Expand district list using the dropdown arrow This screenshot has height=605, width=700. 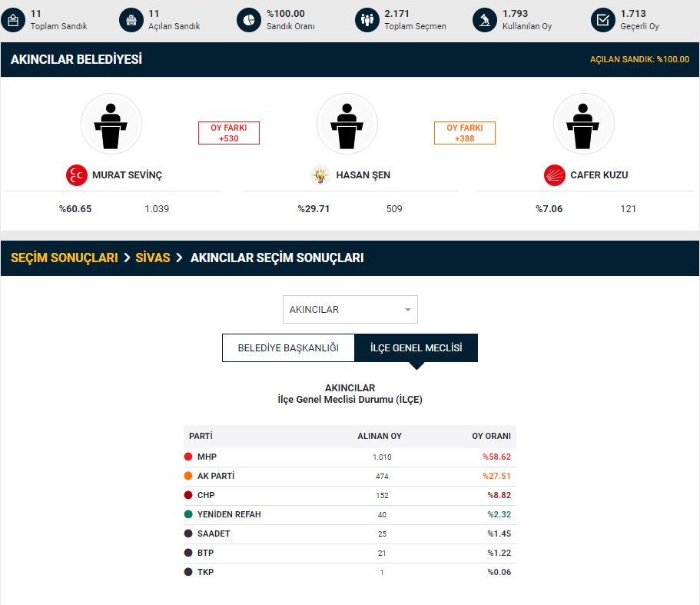407,310
